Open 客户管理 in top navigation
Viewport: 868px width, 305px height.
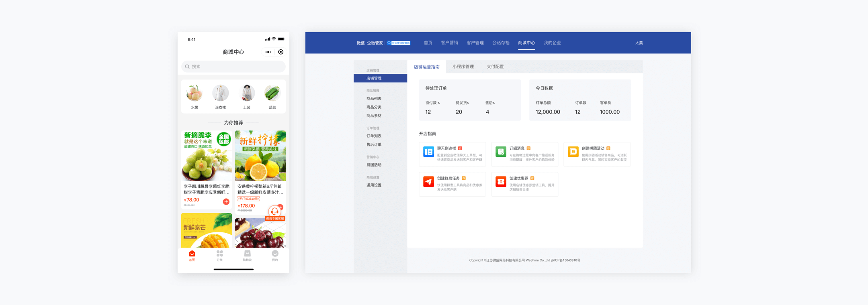(475, 43)
